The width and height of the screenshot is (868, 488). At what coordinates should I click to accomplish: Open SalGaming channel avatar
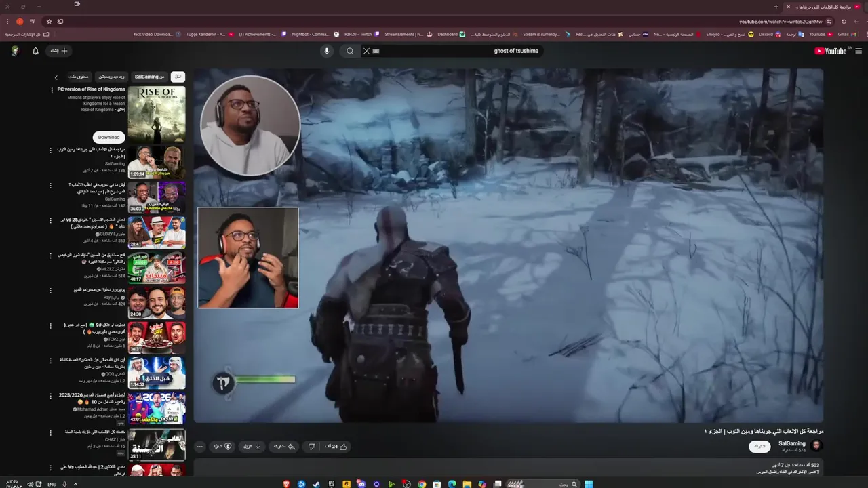tap(816, 446)
